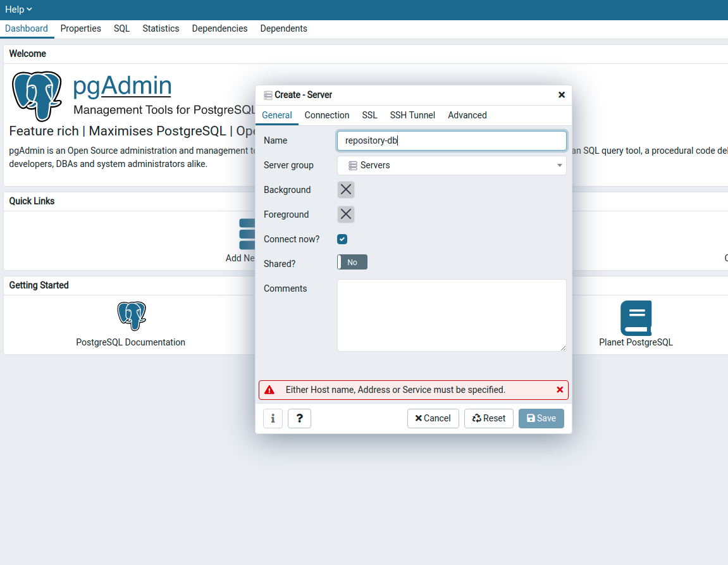Switch to the Advanced tab
Image resolution: width=728 pixels, height=565 pixels.
pos(467,115)
